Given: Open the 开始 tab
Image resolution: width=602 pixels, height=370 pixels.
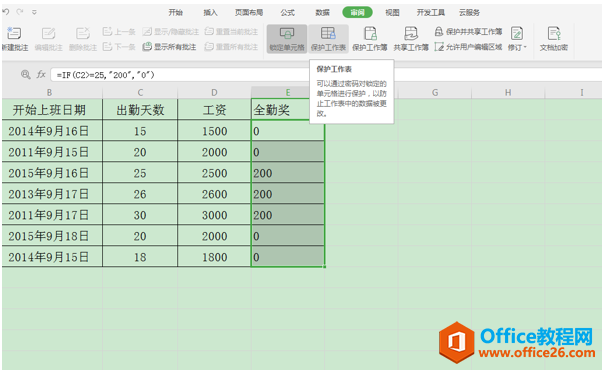Looking at the screenshot, I should [175, 13].
